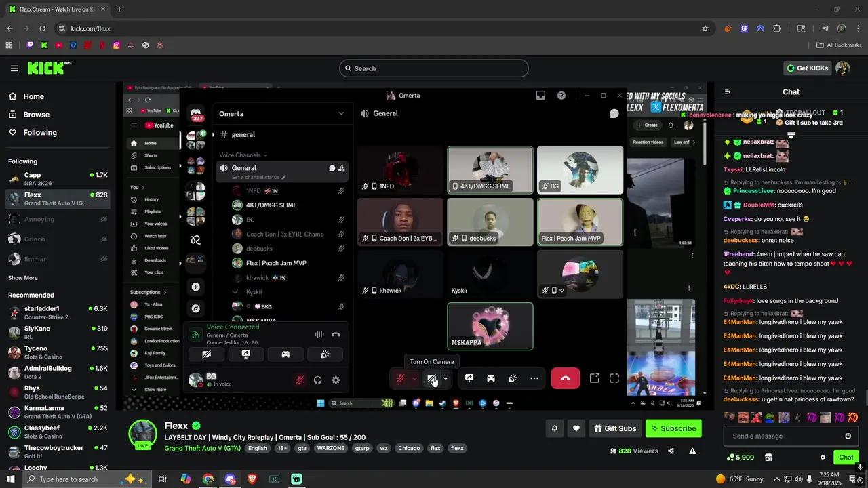
Task: Click the 5,900 channel points balance
Action: tap(740, 457)
